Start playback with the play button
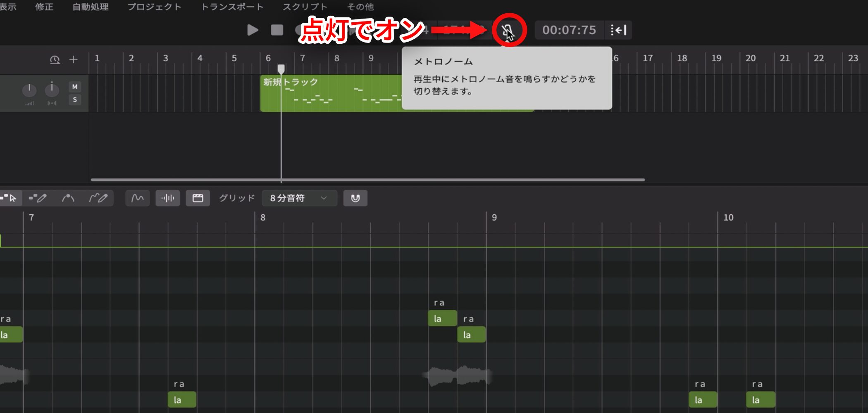The image size is (868, 413). pyautogui.click(x=253, y=30)
